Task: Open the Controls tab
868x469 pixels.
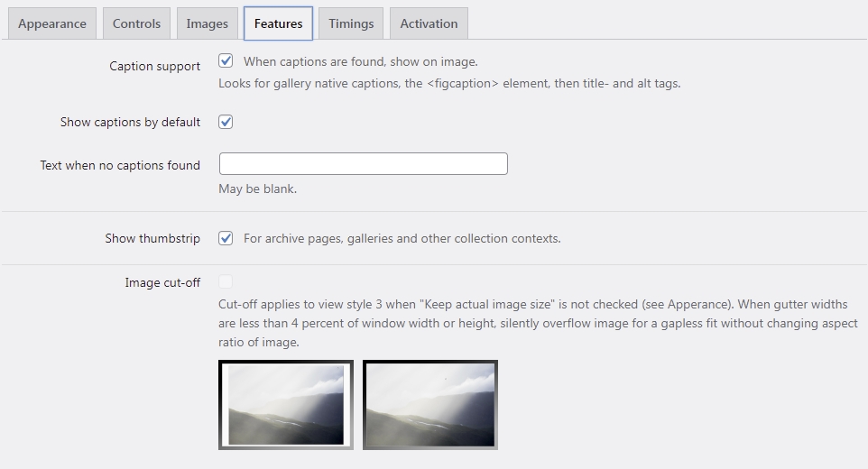Action: tap(137, 23)
